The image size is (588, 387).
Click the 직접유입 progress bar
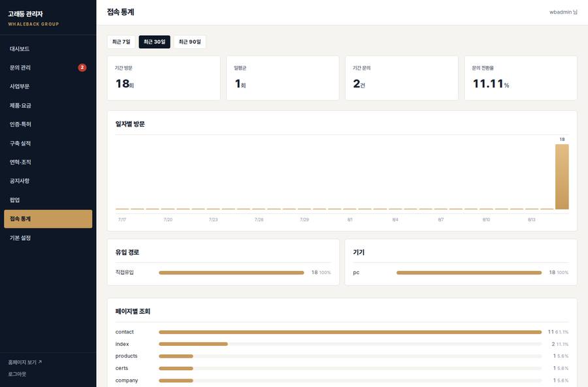click(x=231, y=273)
